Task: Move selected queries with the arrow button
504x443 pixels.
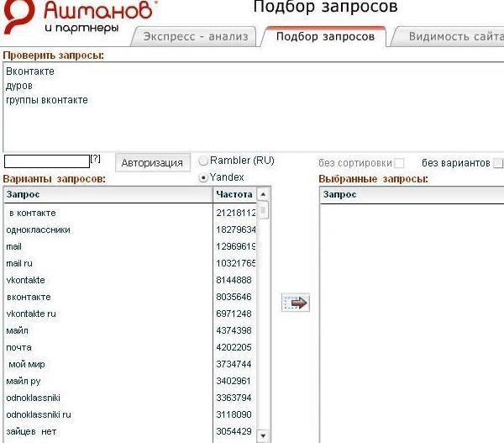Action: click(296, 303)
